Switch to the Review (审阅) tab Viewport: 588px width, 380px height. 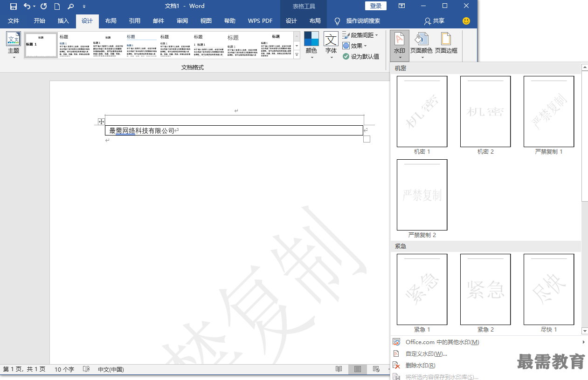[x=182, y=21]
